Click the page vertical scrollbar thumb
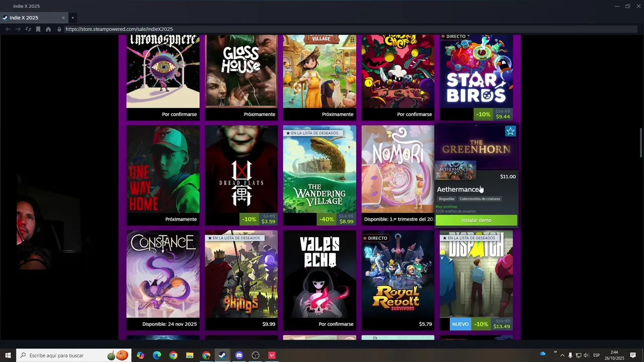644x362 pixels. (x=641, y=143)
